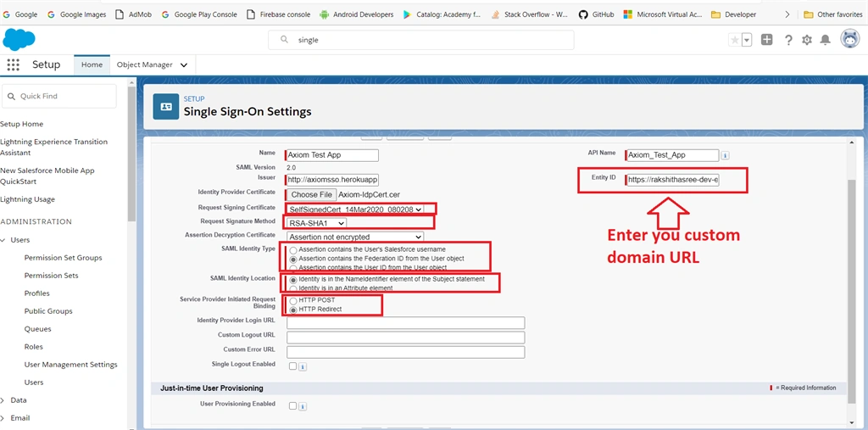Open the Firebase console bookmark

click(278, 14)
